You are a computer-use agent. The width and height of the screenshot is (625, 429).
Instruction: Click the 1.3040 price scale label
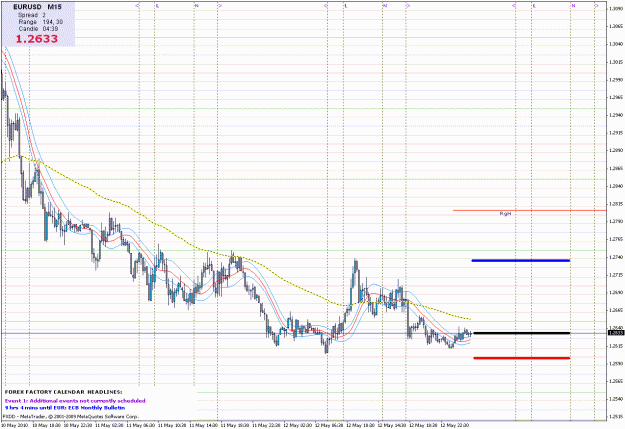[616, 44]
